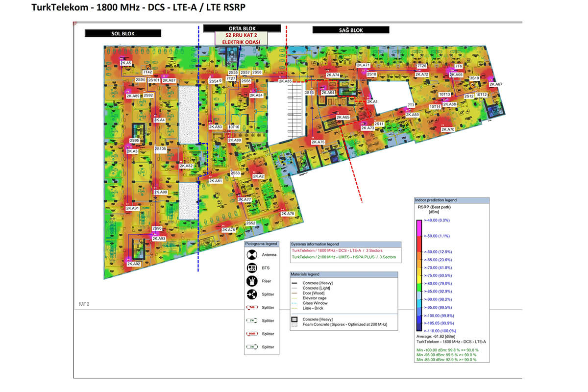The image size is (588, 392).
Task: Click the TurkTelekom 2100 MHz UMTS system entry
Action: [x=343, y=257]
